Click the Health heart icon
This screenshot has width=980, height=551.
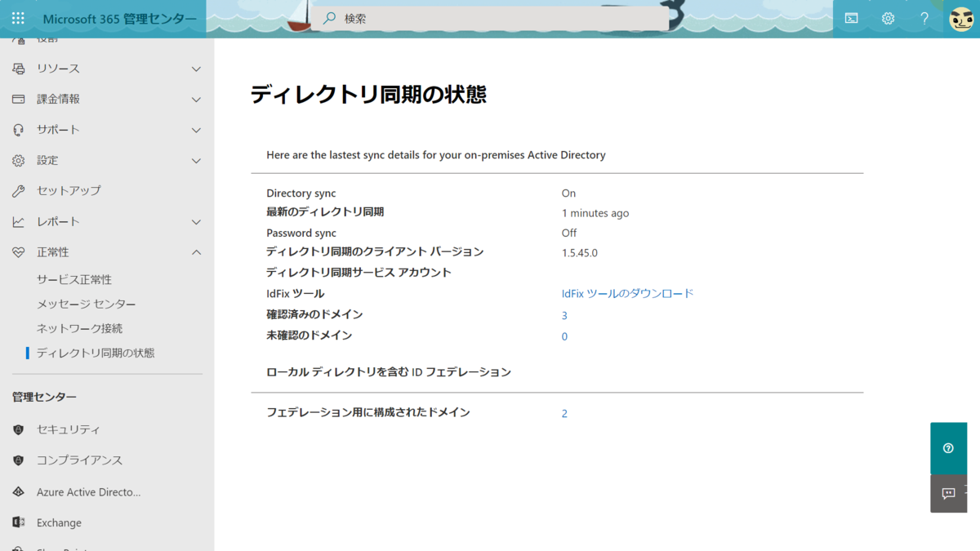tap(18, 252)
